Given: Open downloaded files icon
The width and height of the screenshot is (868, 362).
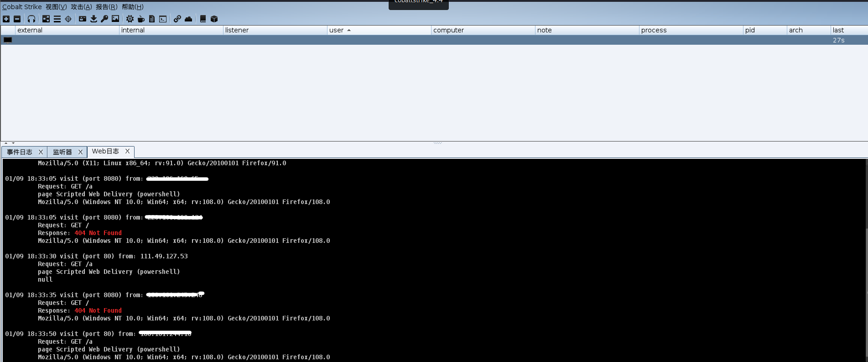Looking at the screenshot, I should 94,19.
